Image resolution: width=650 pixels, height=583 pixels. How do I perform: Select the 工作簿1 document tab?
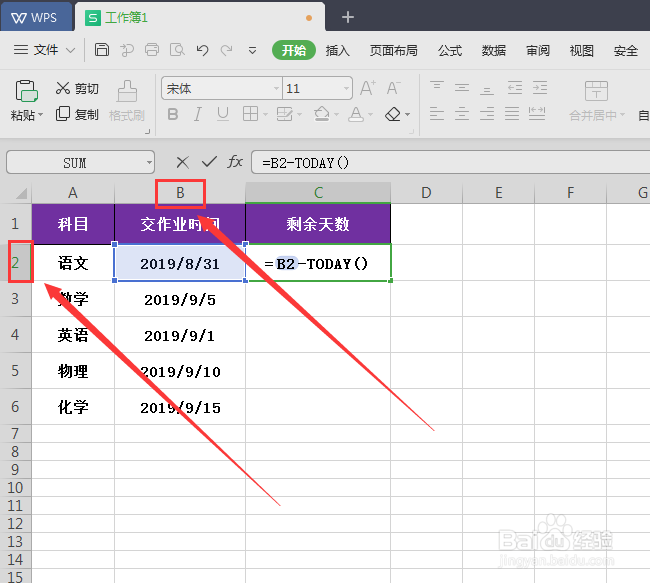200,17
